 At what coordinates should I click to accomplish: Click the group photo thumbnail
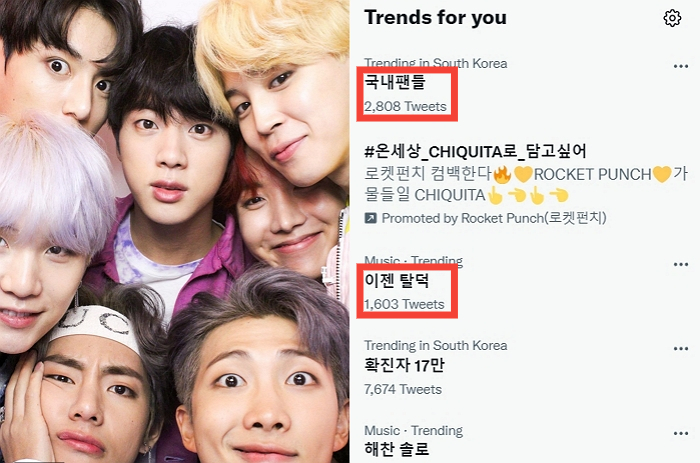[x=175, y=231]
